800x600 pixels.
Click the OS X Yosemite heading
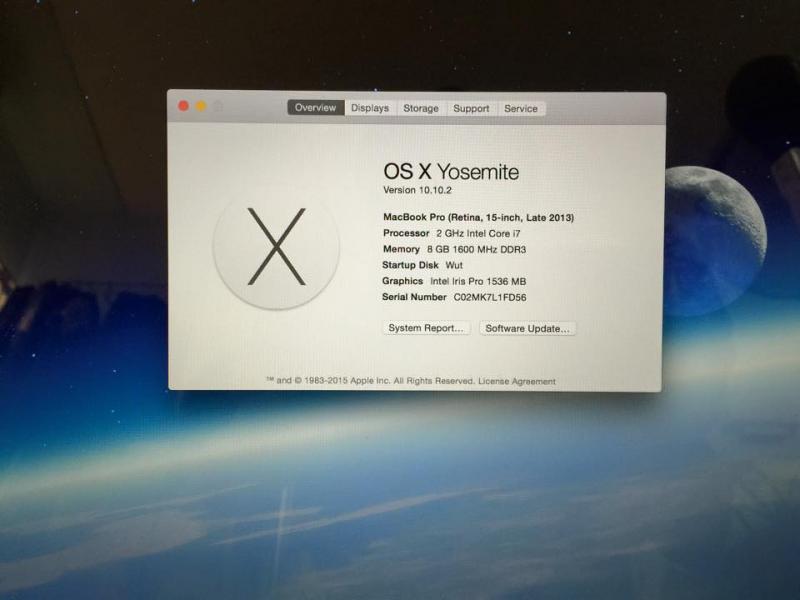click(451, 171)
